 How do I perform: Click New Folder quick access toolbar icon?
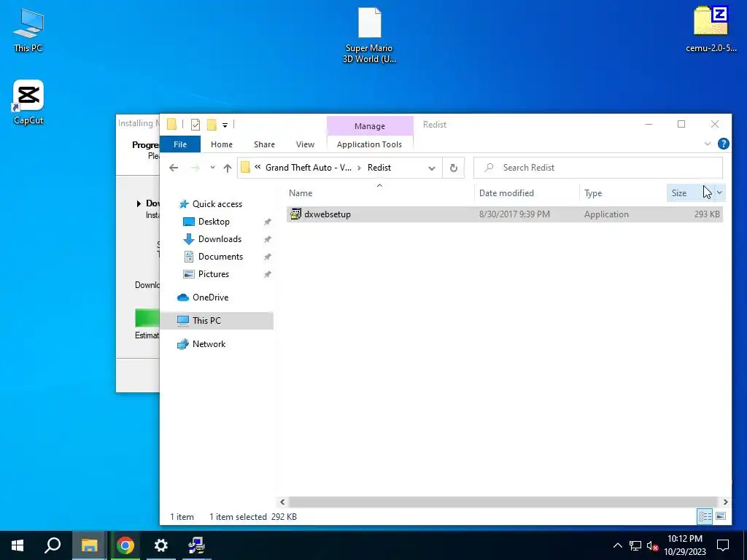coord(212,125)
